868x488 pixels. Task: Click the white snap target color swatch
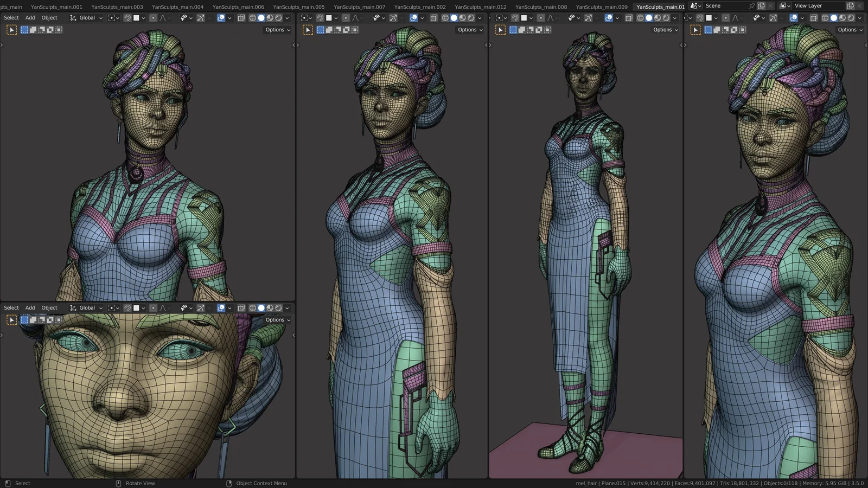pos(137,17)
